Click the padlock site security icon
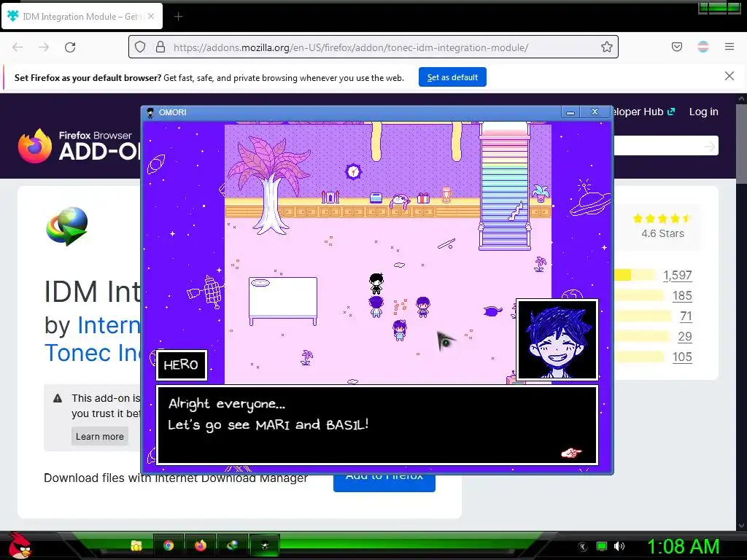The height and width of the screenshot is (560, 747). coord(160,47)
